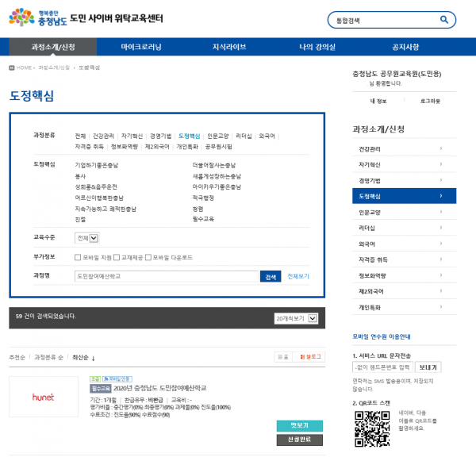476x457 pixels.
Task: Click the 맛보기 preview button
Action: coord(299,425)
